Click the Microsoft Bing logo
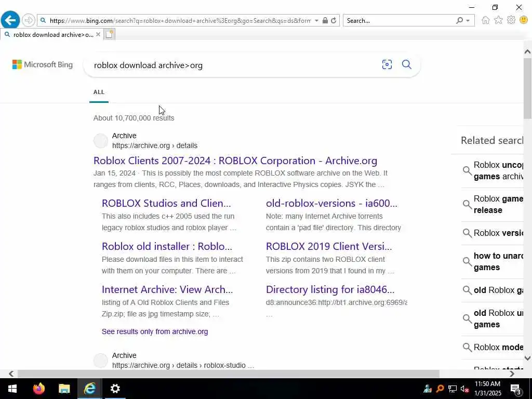The height and width of the screenshot is (399, 532). (43, 64)
